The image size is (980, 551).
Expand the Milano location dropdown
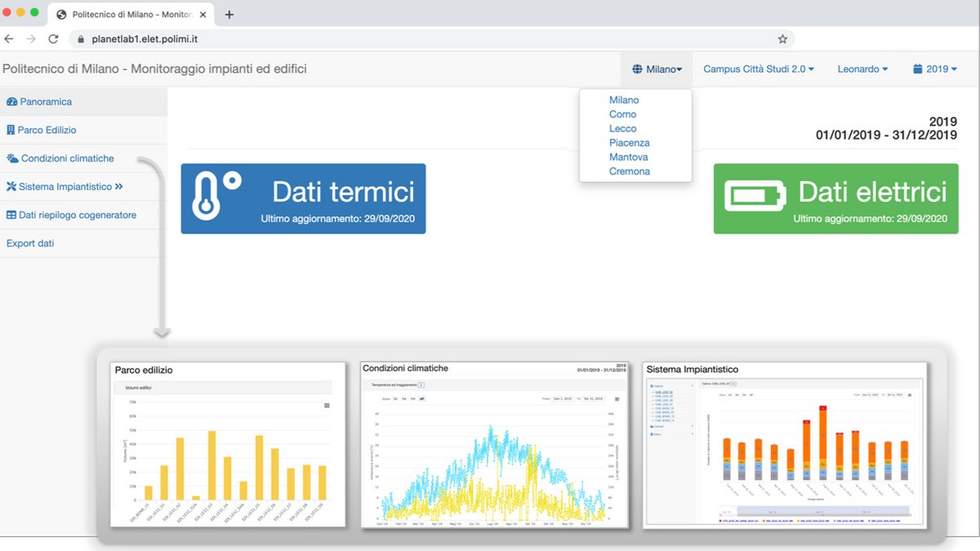coord(657,69)
